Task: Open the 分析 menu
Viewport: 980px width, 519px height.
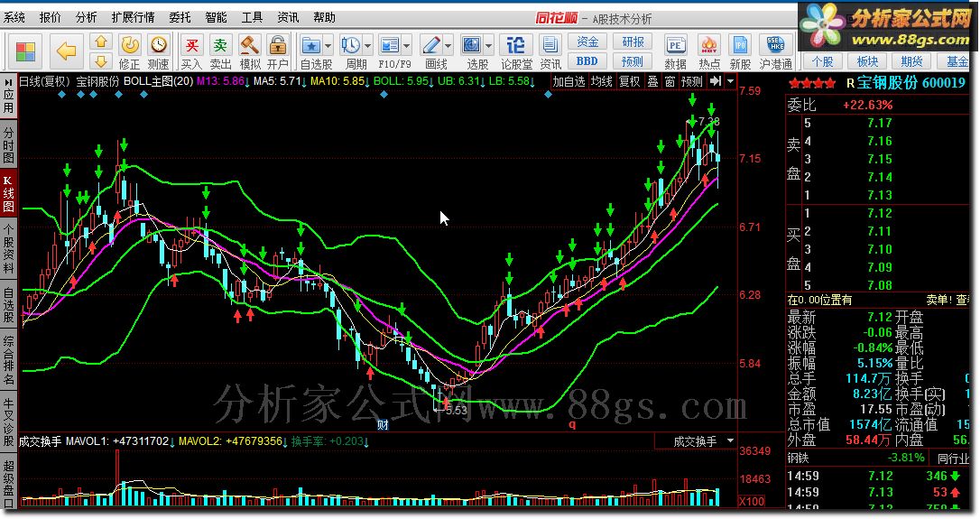Action: pos(87,17)
